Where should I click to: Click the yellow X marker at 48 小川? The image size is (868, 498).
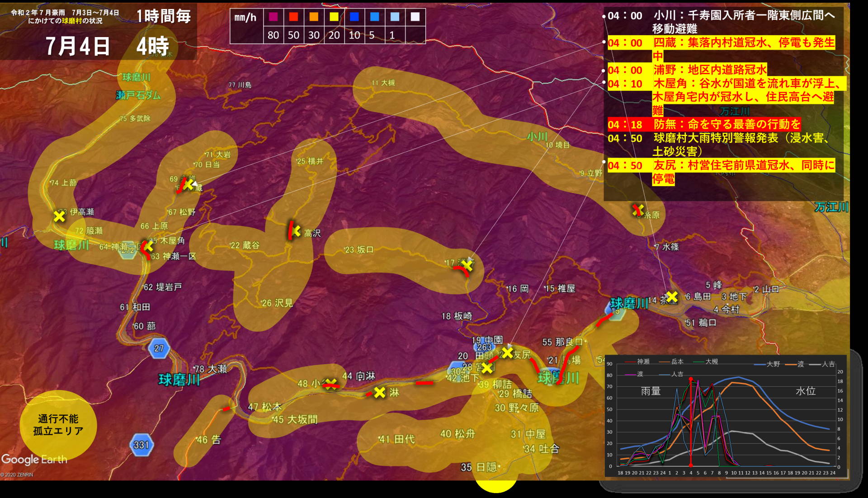[331, 384]
